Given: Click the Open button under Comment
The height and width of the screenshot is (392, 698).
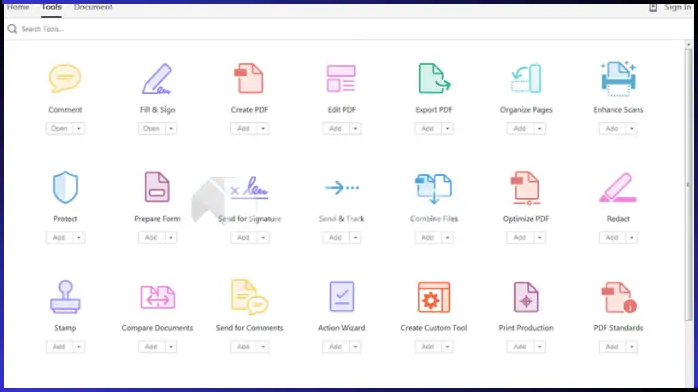Looking at the screenshot, I should tap(59, 129).
